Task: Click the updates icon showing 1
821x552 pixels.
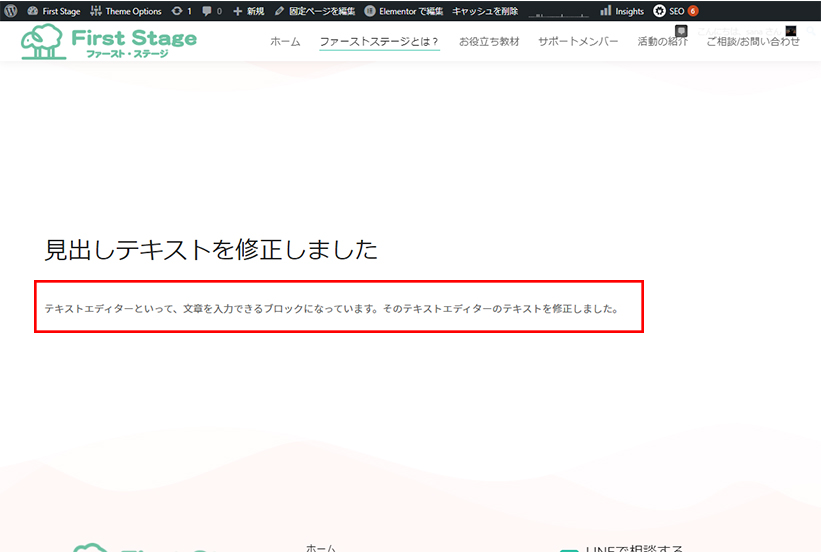Action: click(181, 11)
